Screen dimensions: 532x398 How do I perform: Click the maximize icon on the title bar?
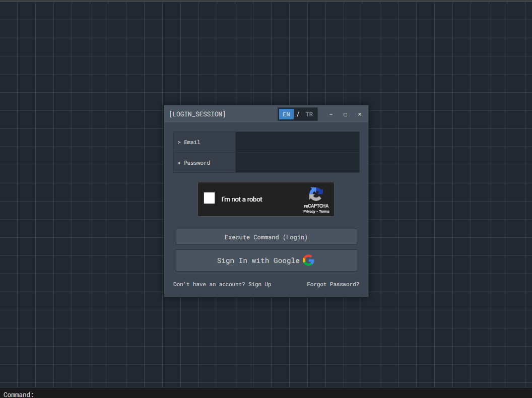coord(345,114)
